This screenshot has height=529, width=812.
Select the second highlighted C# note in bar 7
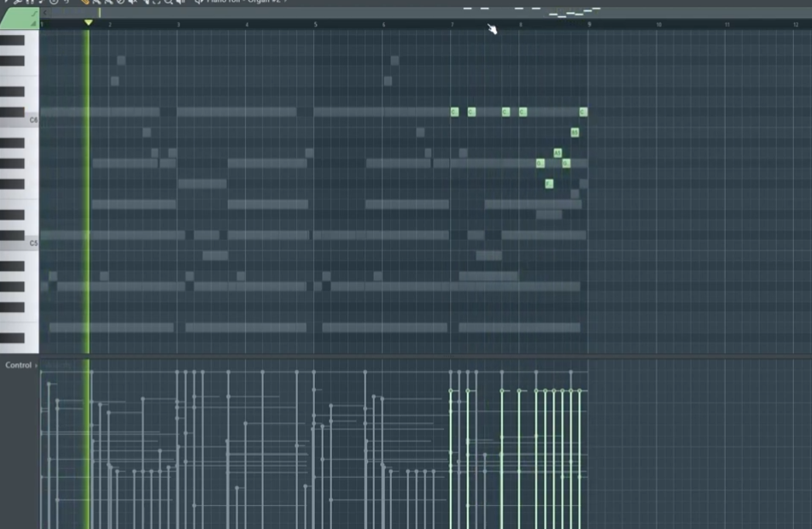(x=471, y=112)
